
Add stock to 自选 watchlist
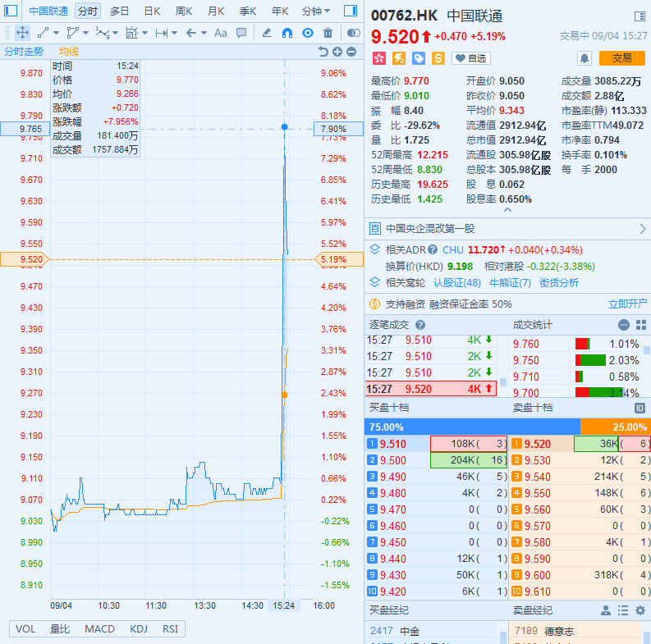click(471, 58)
